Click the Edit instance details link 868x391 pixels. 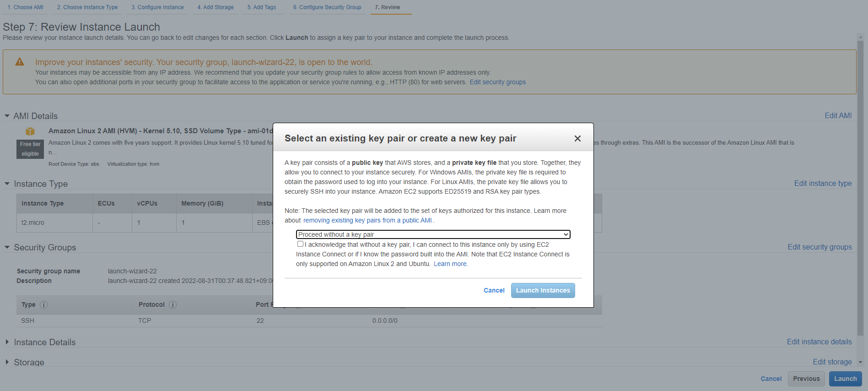(819, 342)
